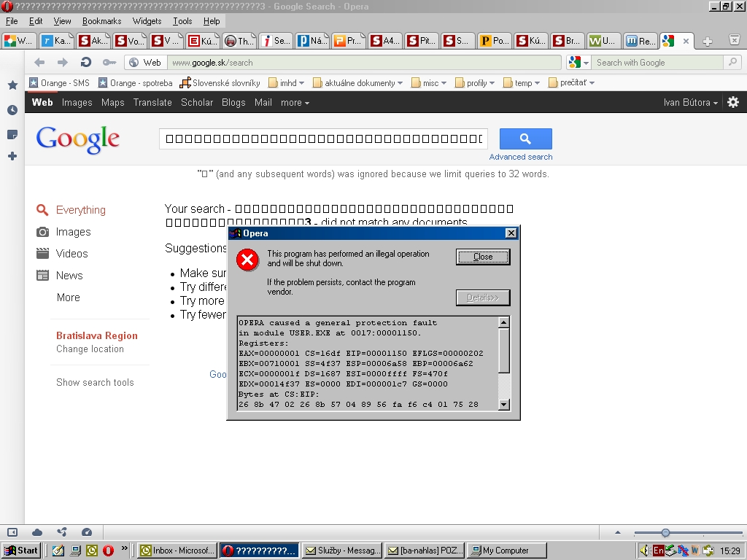Click the error details scrollbar down arrow

tap(504, 405)
